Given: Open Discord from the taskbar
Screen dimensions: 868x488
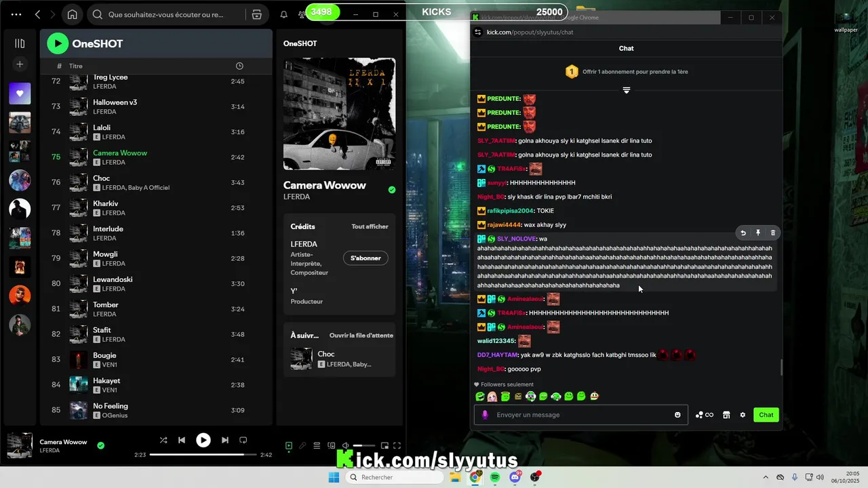Looking at the screenshot, I should [515, 477].
